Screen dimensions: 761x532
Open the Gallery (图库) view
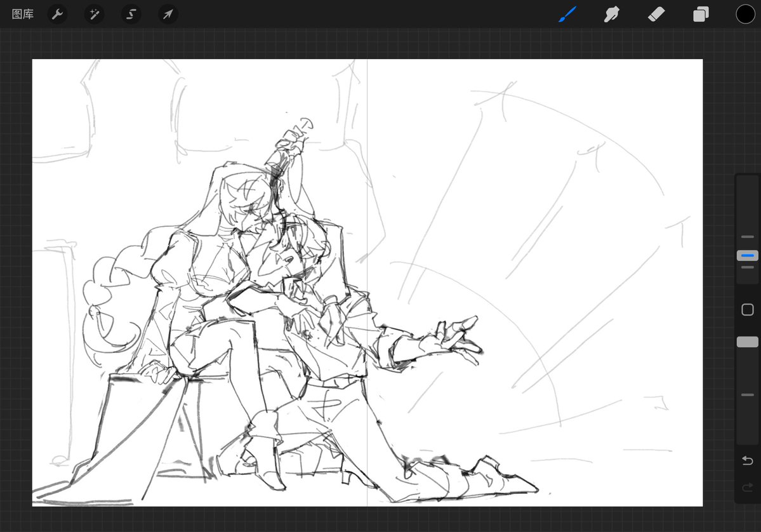[x=22, y=14]
